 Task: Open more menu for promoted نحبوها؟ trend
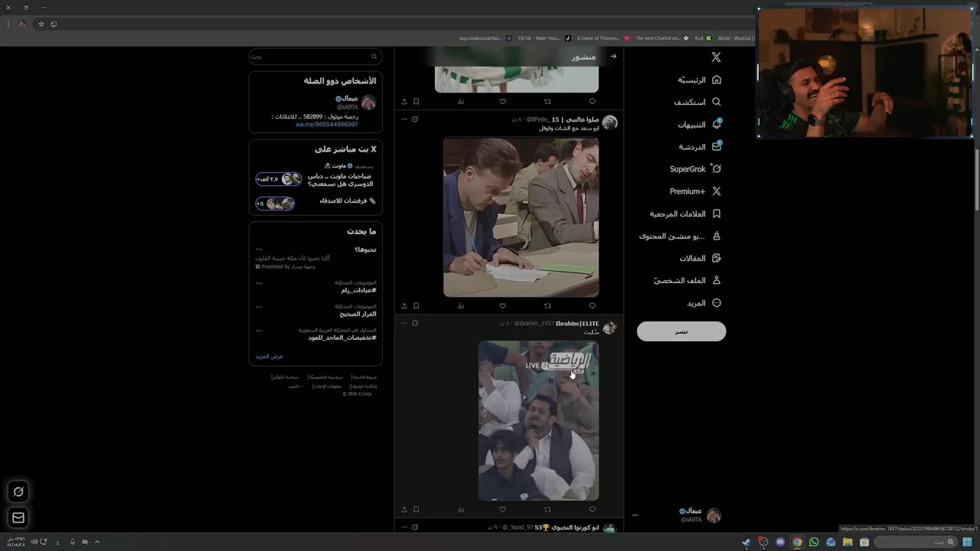pos(259,249)
